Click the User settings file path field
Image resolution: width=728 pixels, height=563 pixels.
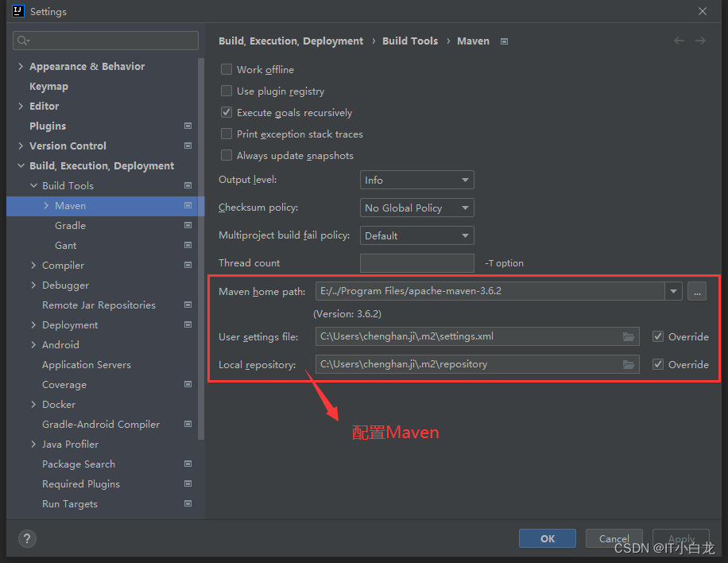pyautogui.click(x=478, y=337)
